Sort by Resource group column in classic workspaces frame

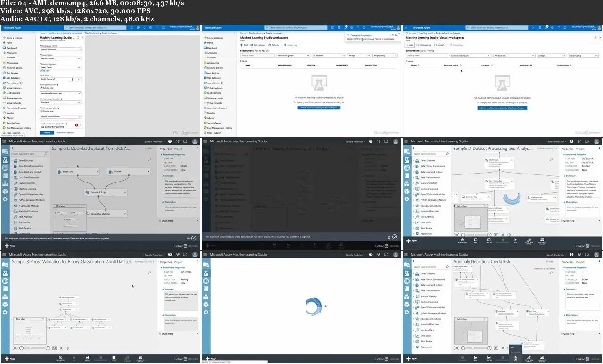click(453, 65)
